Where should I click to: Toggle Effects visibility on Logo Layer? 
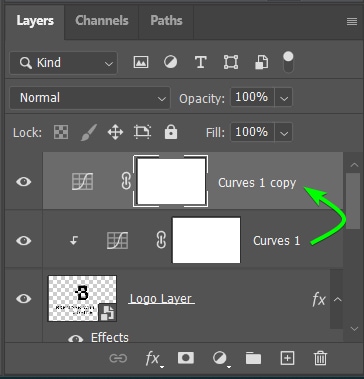coord(76,339)
